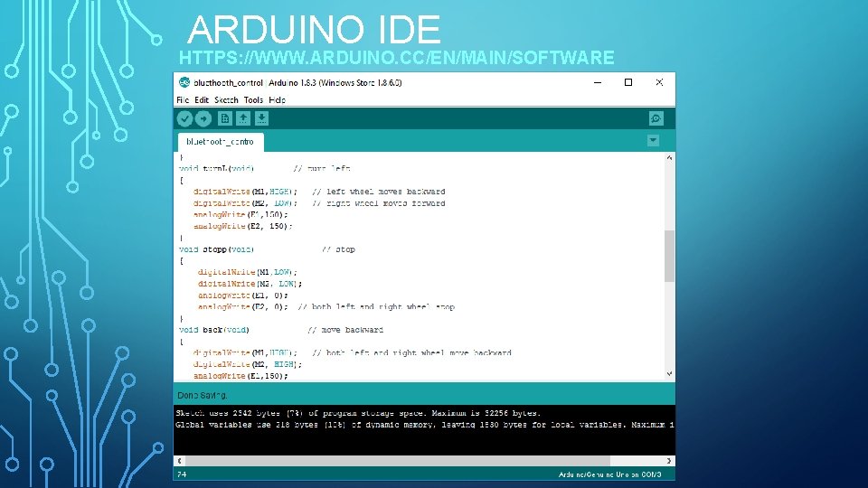Click the '// right wheel moves forward' comment
The width and height of the screenshot is (868, 488).
point(379,203)
